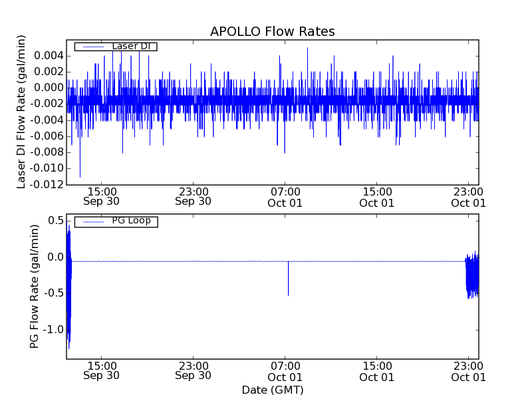Screen dimensions: 532x399
Task: Click the blue line sample in PG Loop legend
Action: click(x=93, y=222)
